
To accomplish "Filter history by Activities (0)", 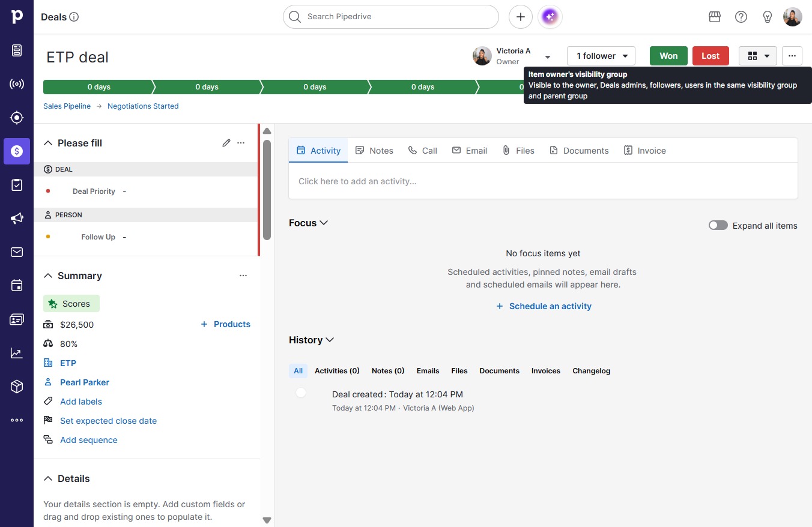I will (x=337, y=371).
